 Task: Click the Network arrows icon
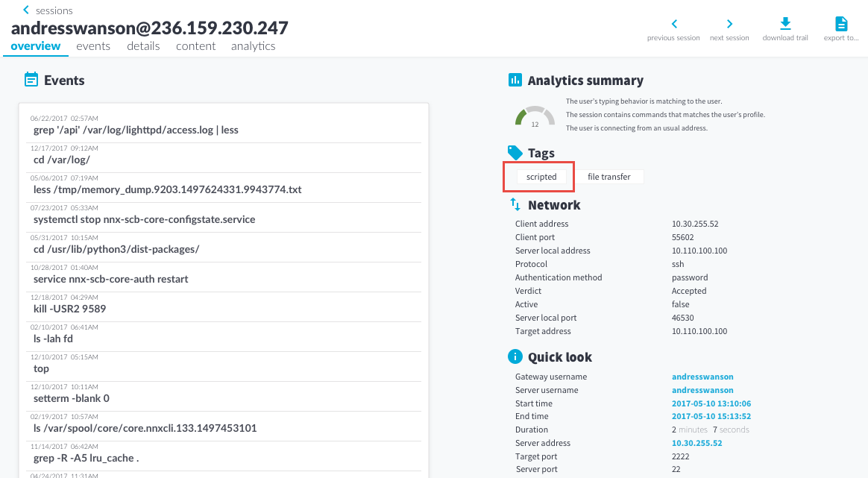515,204
